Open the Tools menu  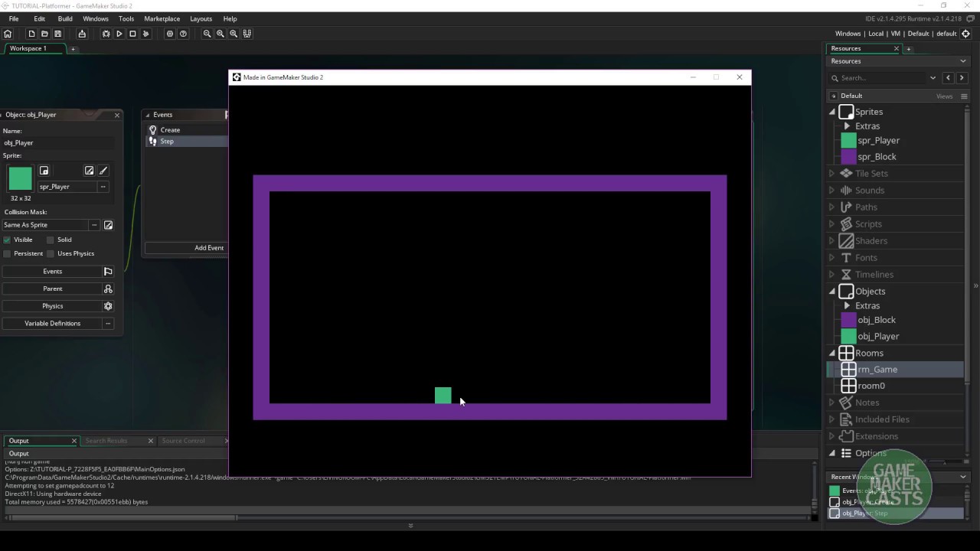tap(126, 18)
